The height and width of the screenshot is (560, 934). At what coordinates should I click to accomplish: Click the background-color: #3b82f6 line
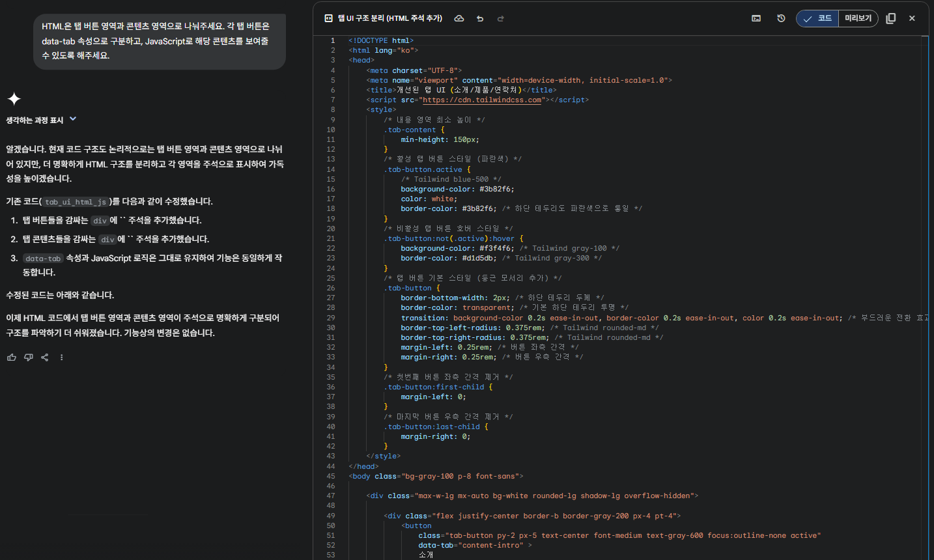tap(457, 189)
